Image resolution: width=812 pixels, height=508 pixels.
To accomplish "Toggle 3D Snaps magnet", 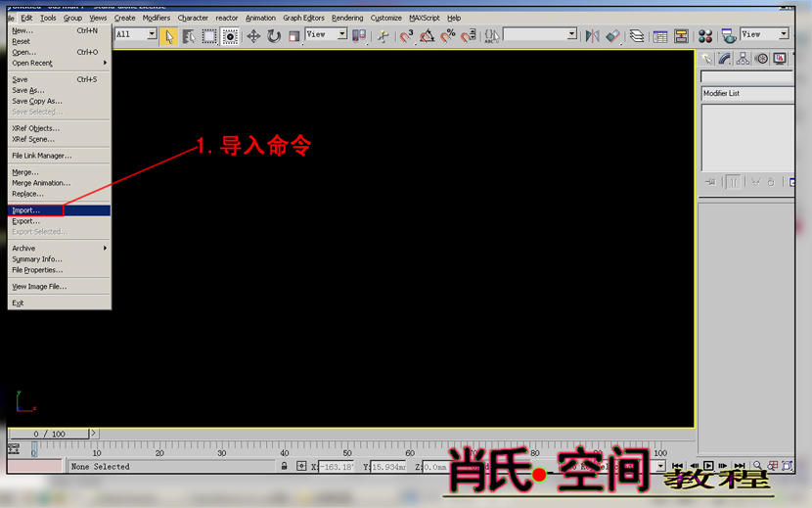I will click(407, 36).
